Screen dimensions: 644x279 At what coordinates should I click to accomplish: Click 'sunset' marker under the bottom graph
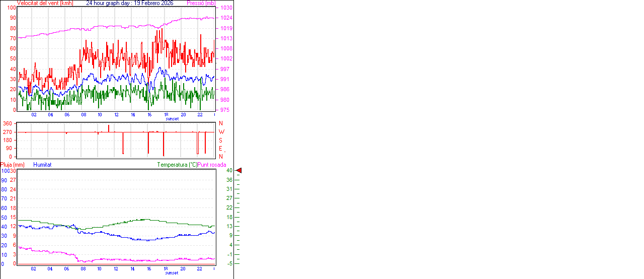click(x=172, y=273)
